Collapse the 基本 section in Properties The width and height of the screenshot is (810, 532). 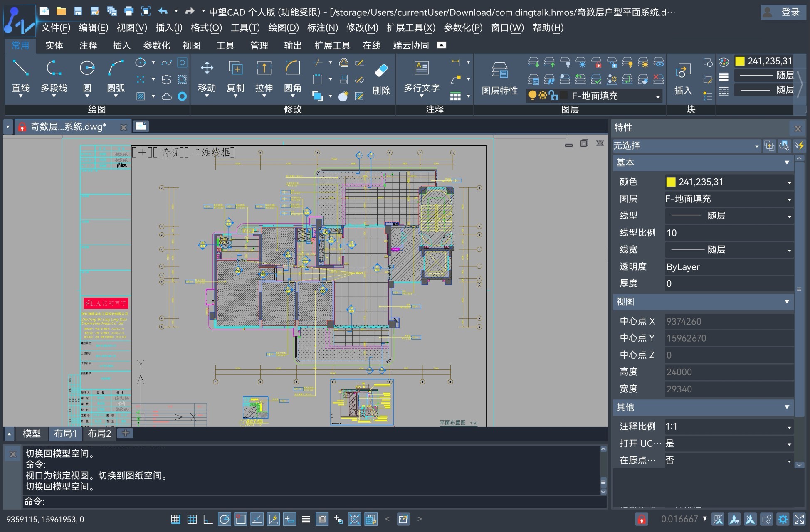[x=787, y=163]
